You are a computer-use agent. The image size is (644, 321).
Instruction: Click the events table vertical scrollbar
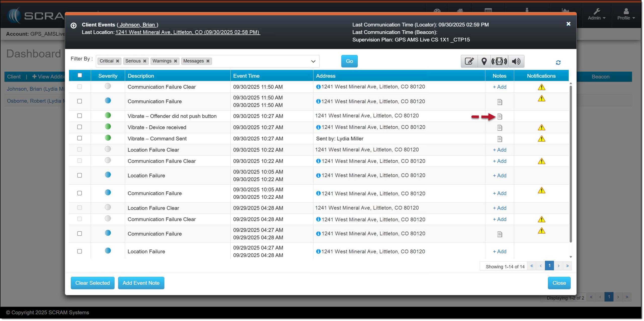coord(571,163)
